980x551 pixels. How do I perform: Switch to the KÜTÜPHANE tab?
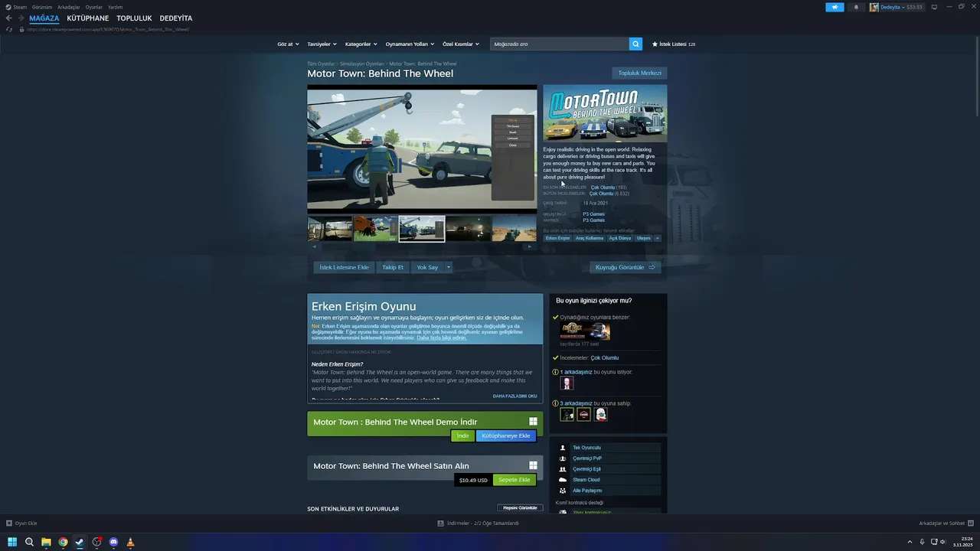(88, 18)
